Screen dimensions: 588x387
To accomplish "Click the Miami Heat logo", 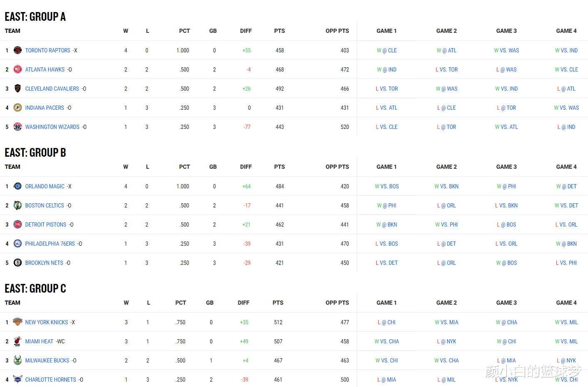I will pyautogui.click(x=17, y=341).
